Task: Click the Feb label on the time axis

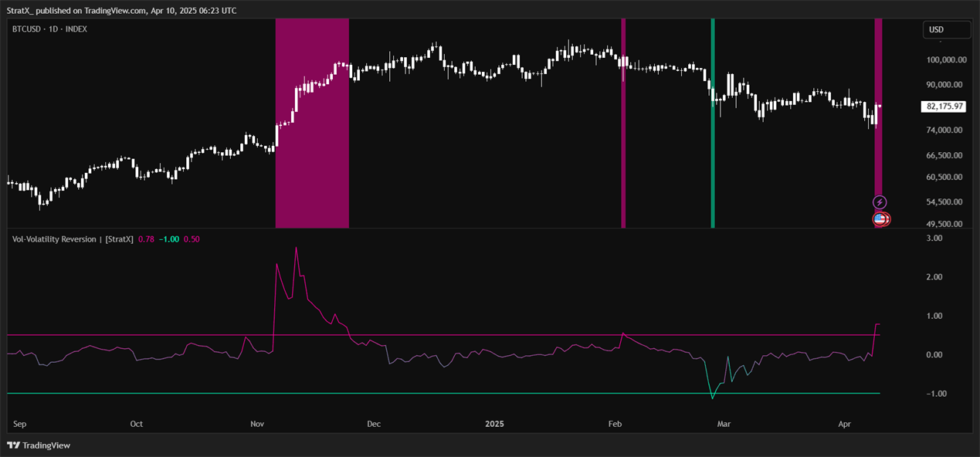Action: [x=615, y=424]
